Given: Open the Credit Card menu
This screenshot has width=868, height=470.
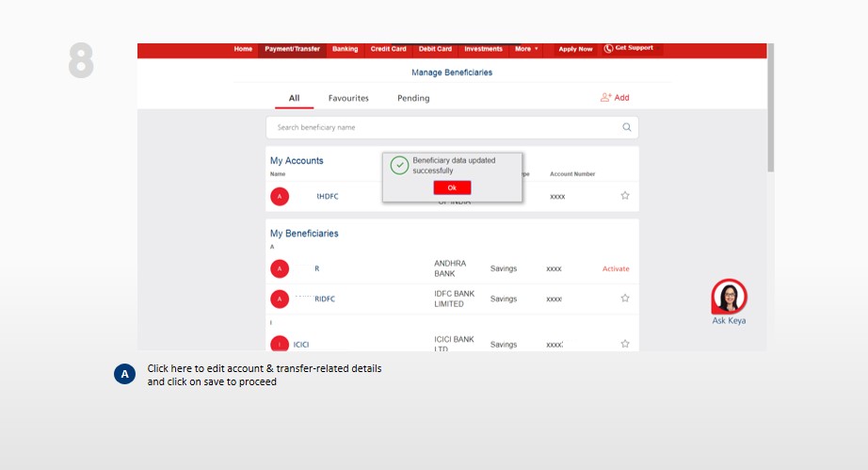Looking at the screenshot, I should 388,49.
